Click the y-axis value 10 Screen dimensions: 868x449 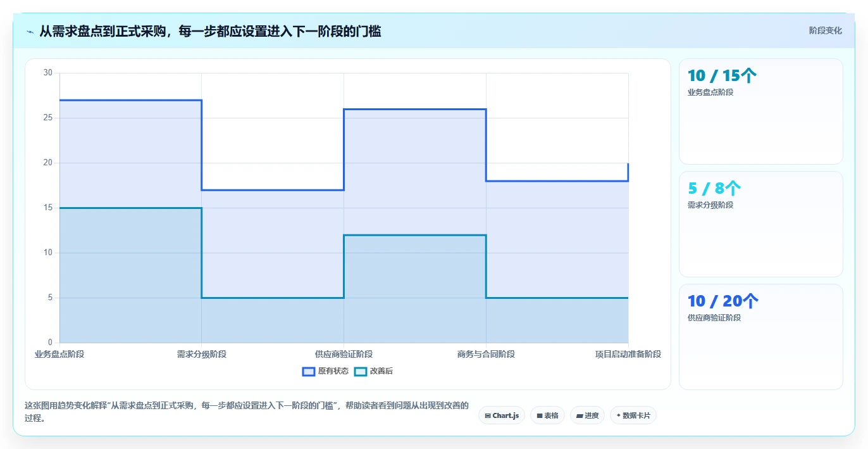(x=48, y=253)
